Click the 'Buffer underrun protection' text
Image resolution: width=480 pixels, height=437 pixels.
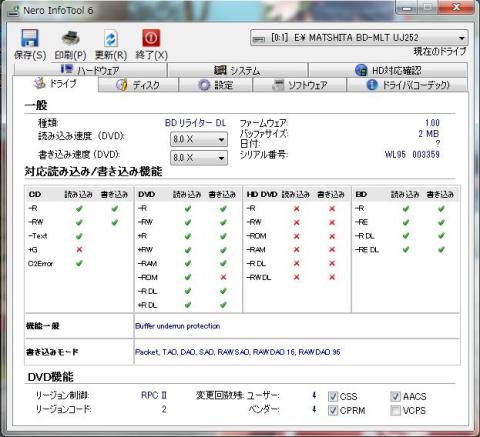[178, 326]
